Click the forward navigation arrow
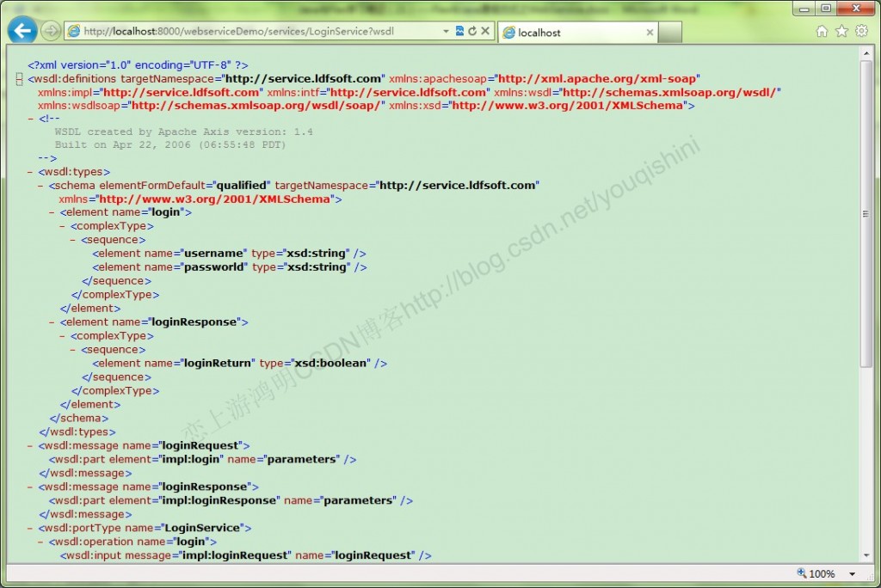881x588 pixels. [50, 29]
